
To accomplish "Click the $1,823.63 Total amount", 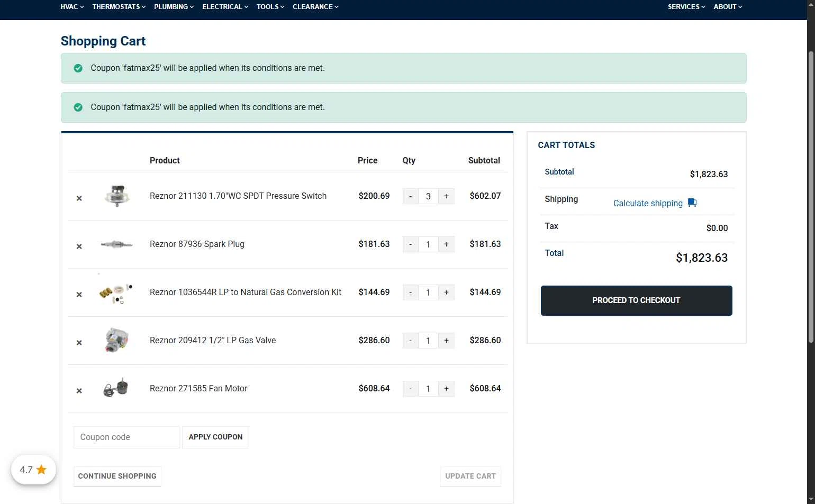I will [702, 258].
